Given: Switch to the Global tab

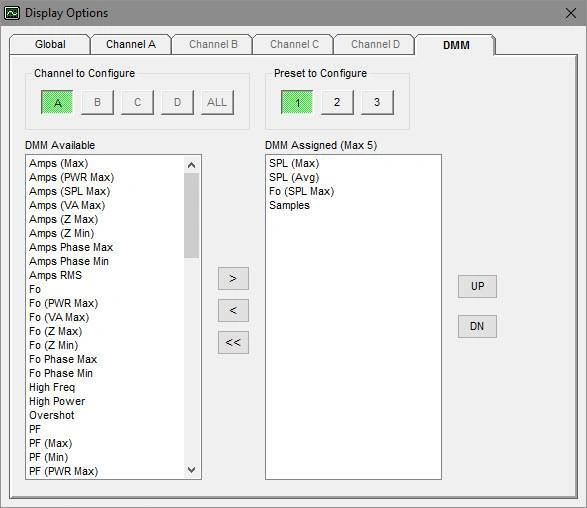Looking at the screenshot, I should 50,45.
